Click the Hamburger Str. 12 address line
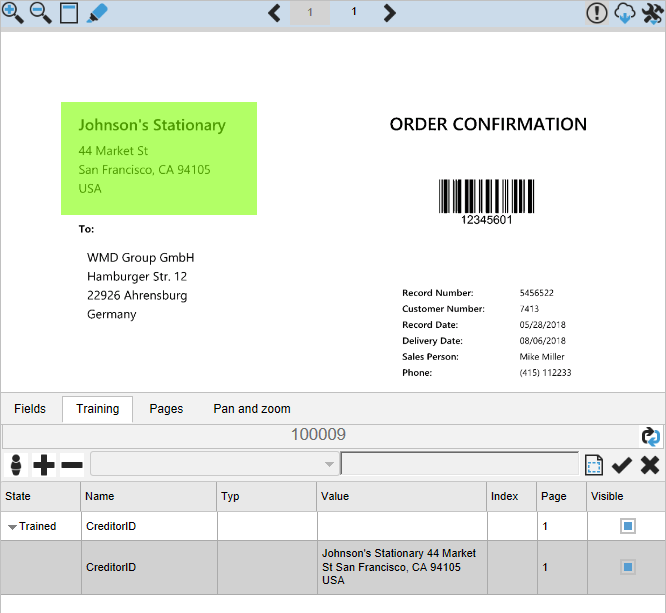 click(x=137, y=277)
